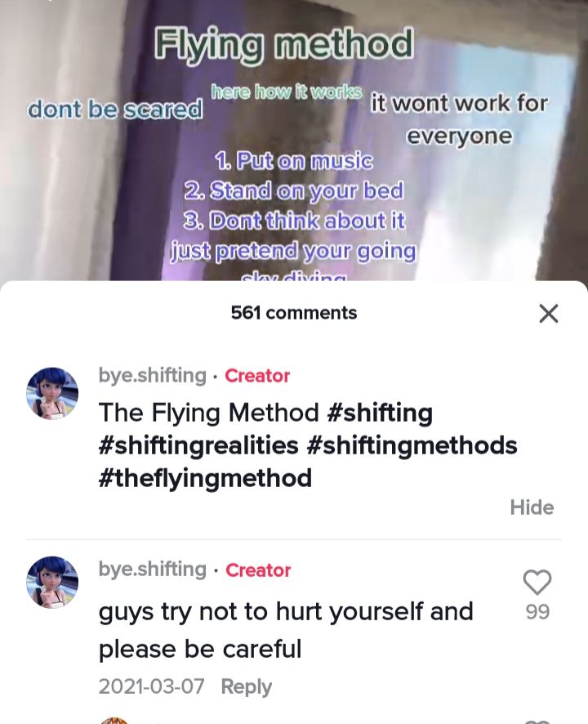This screenshot has width=588, height=724.
Task: Open the #shiftingrealities hashtag
Action: coord(198,445)
